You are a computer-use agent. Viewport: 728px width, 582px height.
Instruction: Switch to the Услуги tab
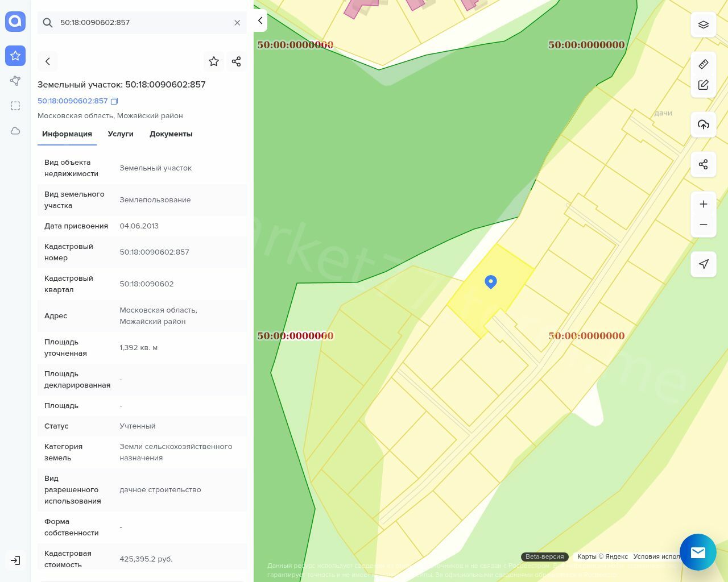(121, 134)
